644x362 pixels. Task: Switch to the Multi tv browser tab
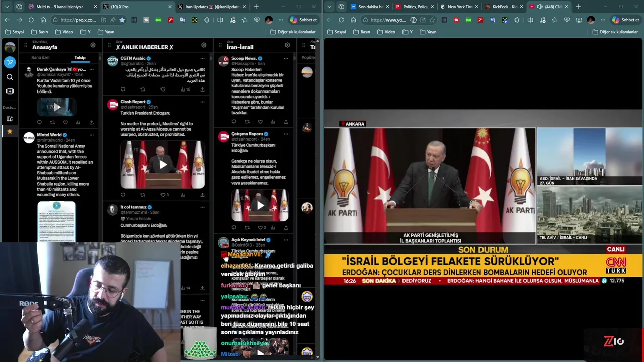pyautogui.click(x=62, y=7)
